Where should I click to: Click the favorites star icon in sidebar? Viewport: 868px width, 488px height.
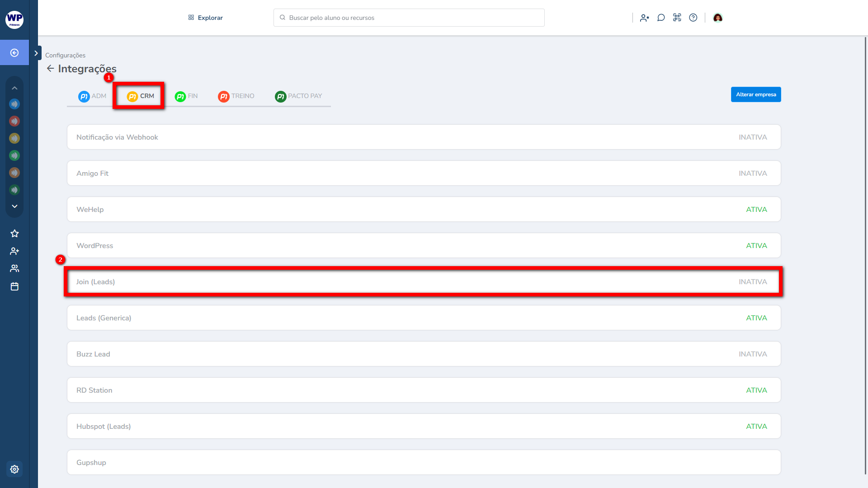tap(14, 234)
